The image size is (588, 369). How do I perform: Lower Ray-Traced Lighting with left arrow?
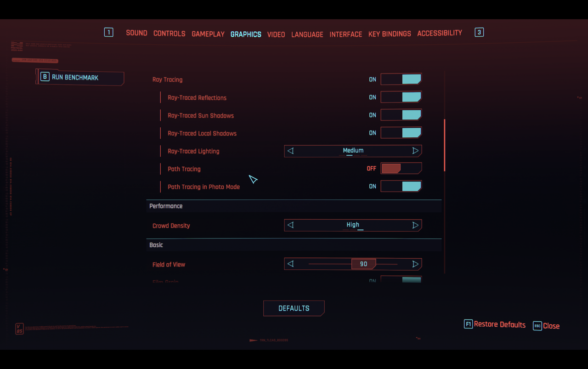coord(290,151)
